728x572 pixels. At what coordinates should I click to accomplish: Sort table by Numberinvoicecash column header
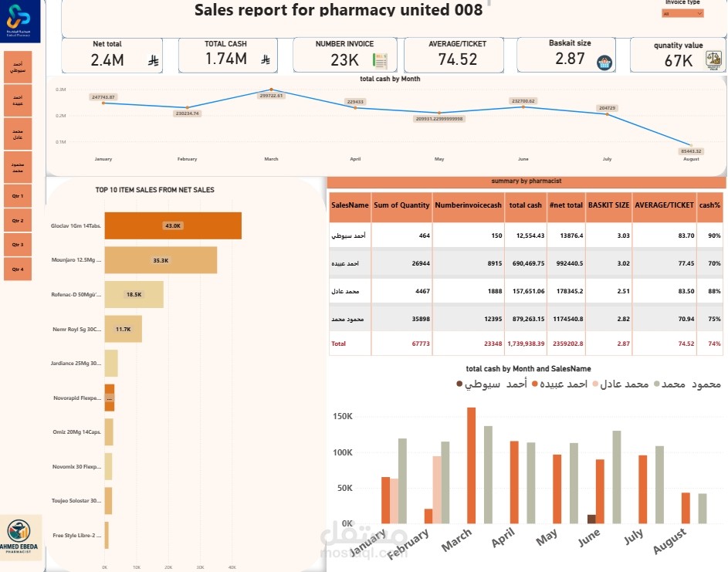[x=468, y=205]
